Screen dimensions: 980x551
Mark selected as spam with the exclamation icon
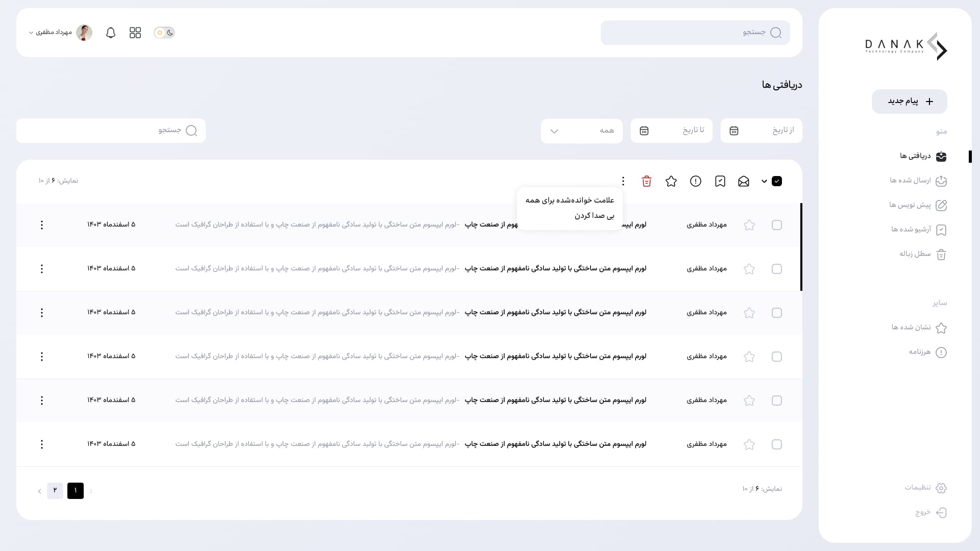(x=696, y=181)
